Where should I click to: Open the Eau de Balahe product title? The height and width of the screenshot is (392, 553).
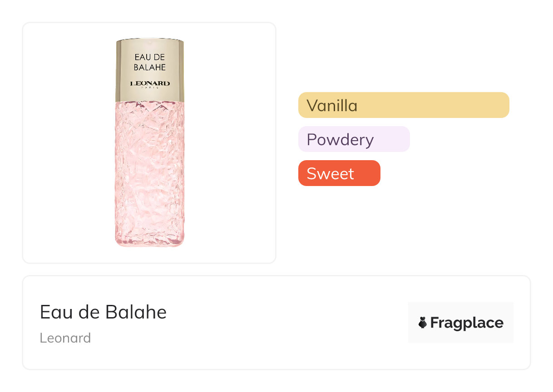103,312
